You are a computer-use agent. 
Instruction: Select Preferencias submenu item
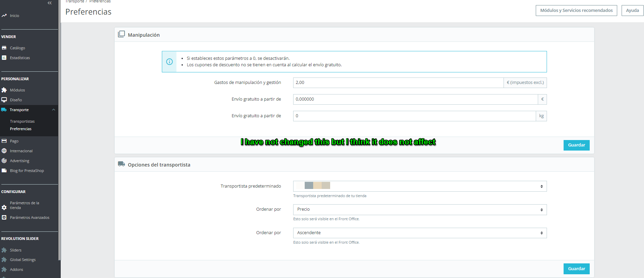21,129
